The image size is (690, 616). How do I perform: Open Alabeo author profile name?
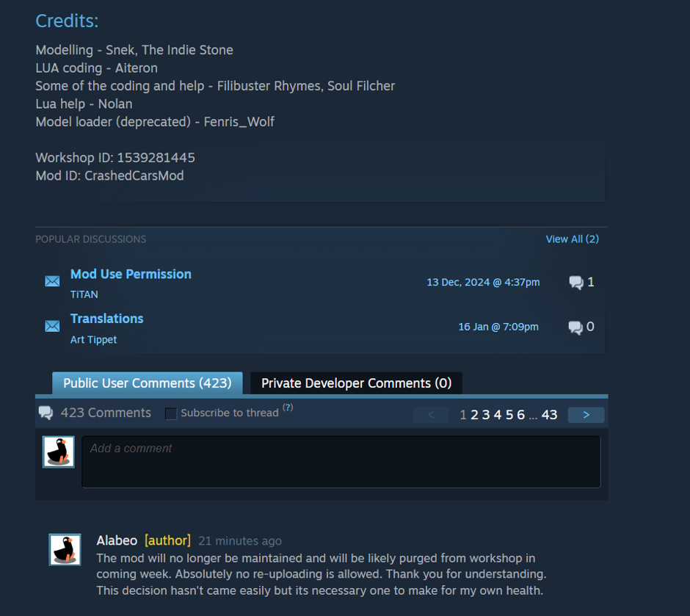tap(117, 540)
